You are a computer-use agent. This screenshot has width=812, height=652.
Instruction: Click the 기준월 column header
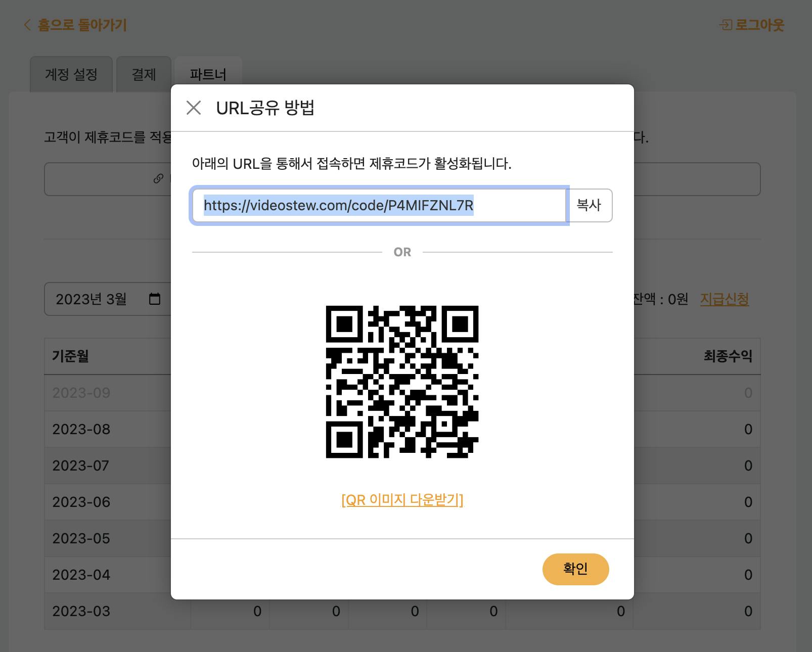[x=70, y=356]
